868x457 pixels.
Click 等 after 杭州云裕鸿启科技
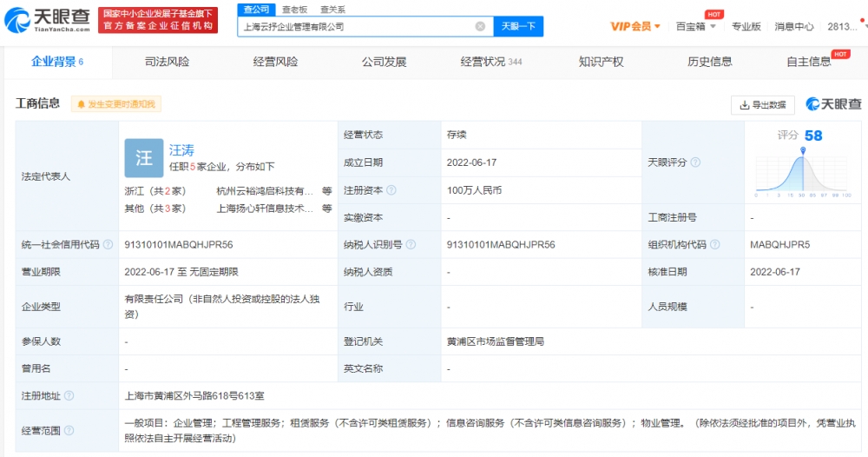pos(326,191)
